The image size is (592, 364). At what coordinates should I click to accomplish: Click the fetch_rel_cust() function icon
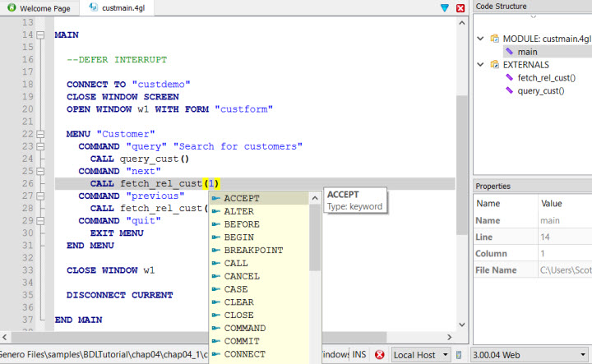(510, 78)
